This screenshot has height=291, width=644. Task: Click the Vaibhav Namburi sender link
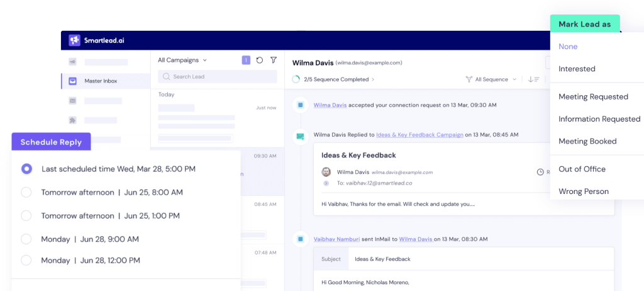click(x=338, y=239)
